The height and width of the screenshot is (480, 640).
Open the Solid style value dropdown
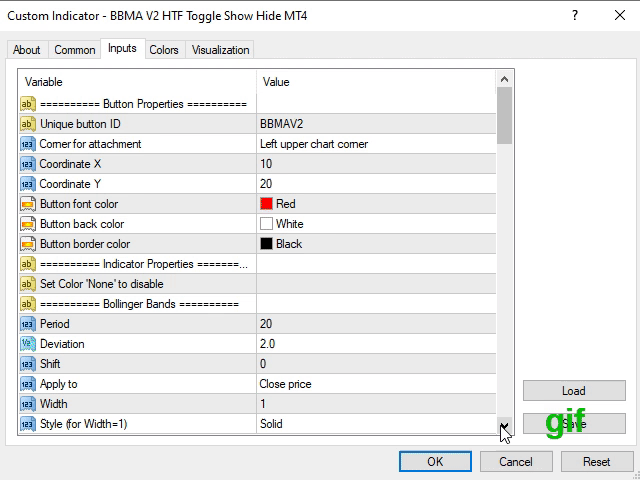point(375,424)
